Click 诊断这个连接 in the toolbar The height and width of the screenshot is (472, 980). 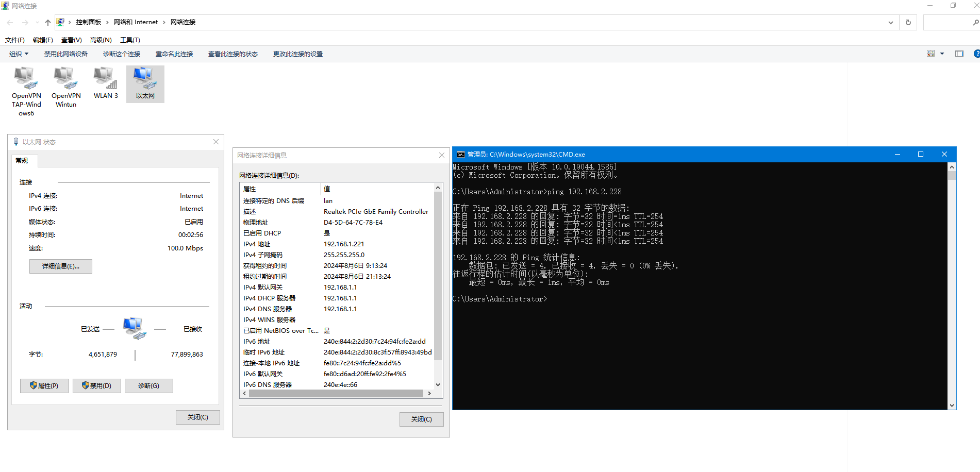point(121,54)
